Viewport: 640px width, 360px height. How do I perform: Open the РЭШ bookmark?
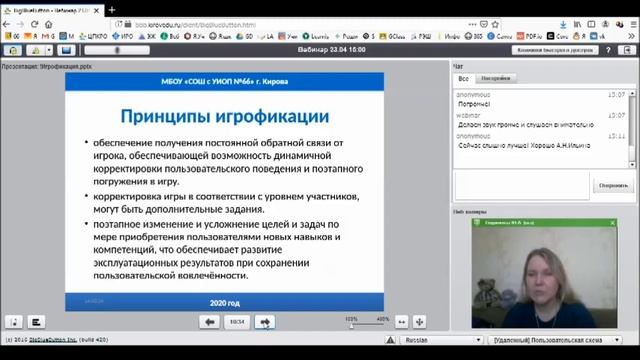[x=421, y=36]
